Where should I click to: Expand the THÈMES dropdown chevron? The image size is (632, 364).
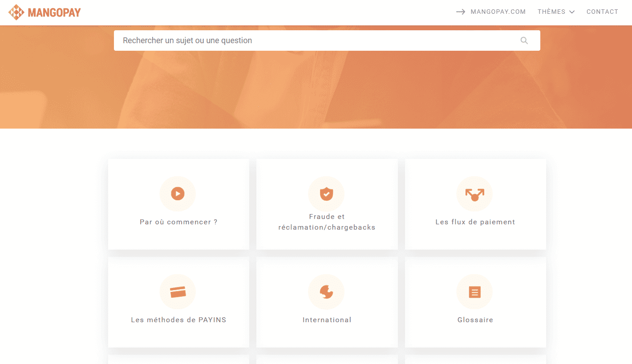(x=572, y=12)
